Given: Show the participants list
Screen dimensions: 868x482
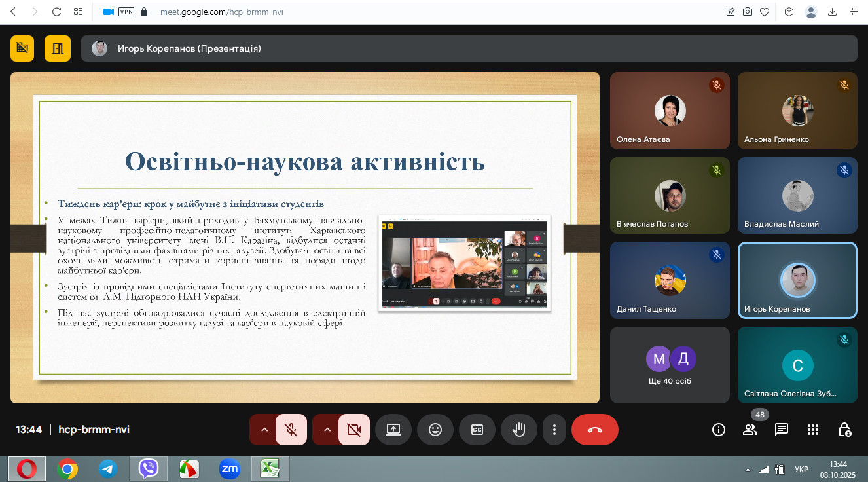Looking at the screenshot, I should (750, 430).
